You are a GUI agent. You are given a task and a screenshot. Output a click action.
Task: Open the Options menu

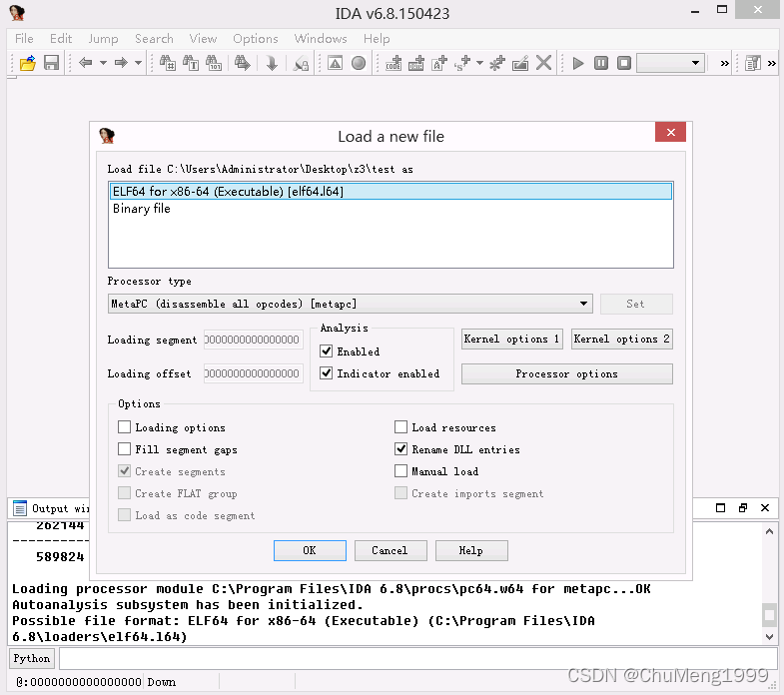pos(256,39)
